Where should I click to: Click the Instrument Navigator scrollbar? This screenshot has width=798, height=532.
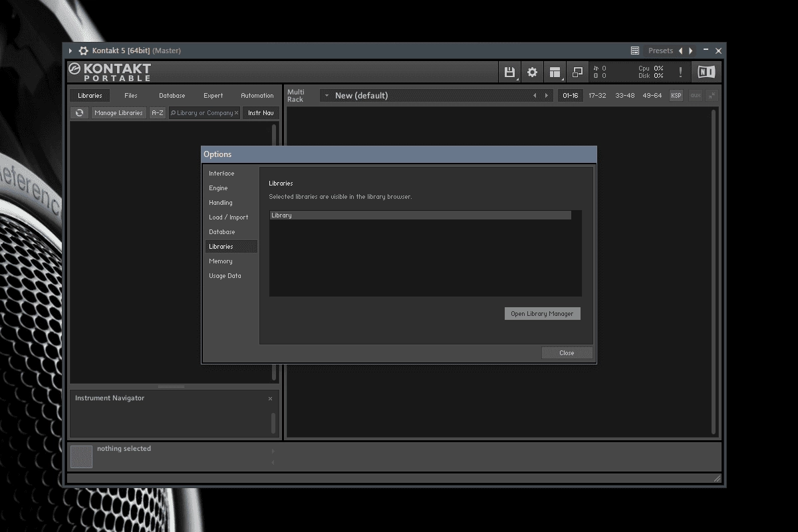273,423
